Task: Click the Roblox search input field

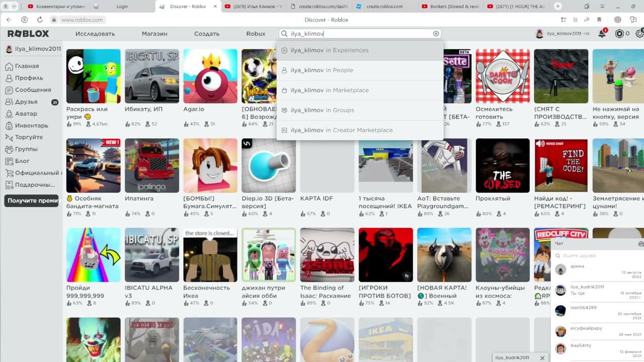Action: click(x=360, y=34)
